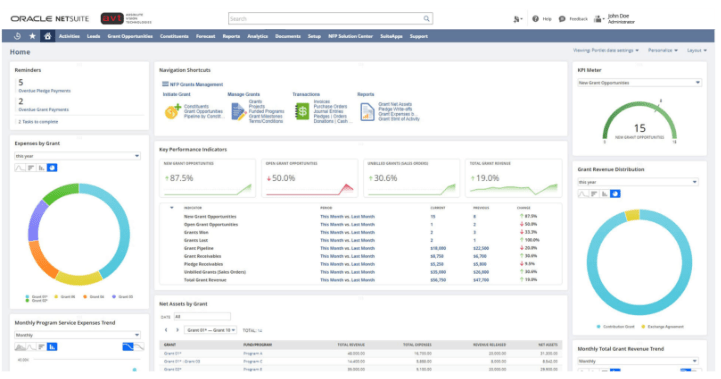Open Overdue Pledge Payments reminder link
Image resolution: width=721 pixels, height=379 pixels.
click(44, 91)
